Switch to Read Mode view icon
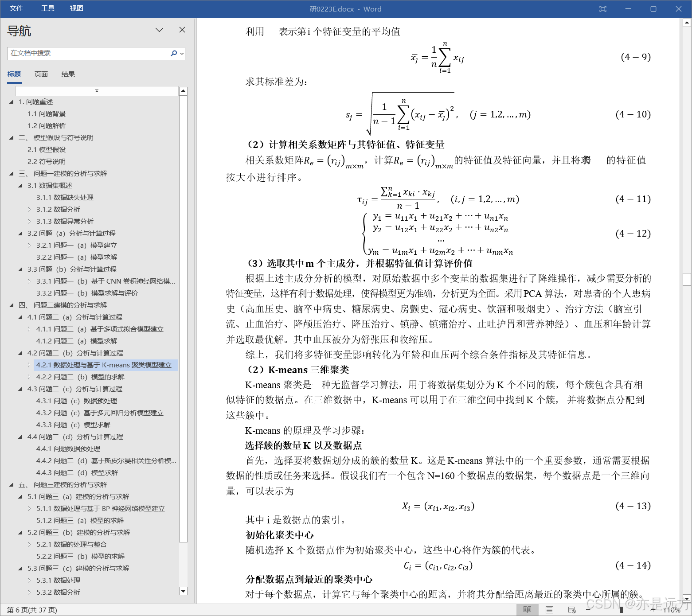This screenshot has height=616, width=692. [x=527, y=610]
